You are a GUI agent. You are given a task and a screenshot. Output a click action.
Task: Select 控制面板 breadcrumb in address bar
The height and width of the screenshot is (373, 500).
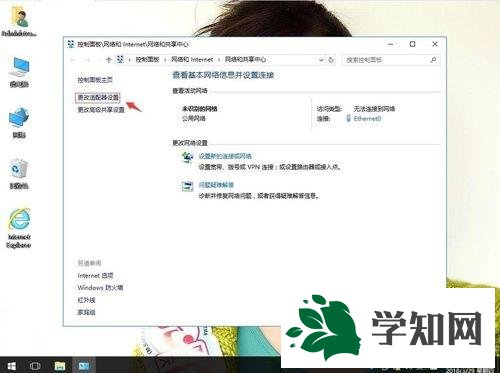[147, 60]
